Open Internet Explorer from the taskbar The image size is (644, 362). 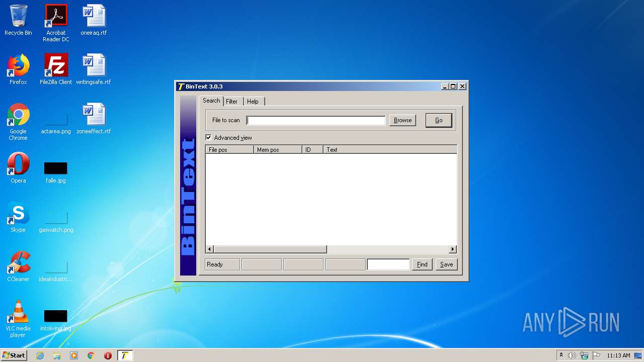click(x=40, y=355)
